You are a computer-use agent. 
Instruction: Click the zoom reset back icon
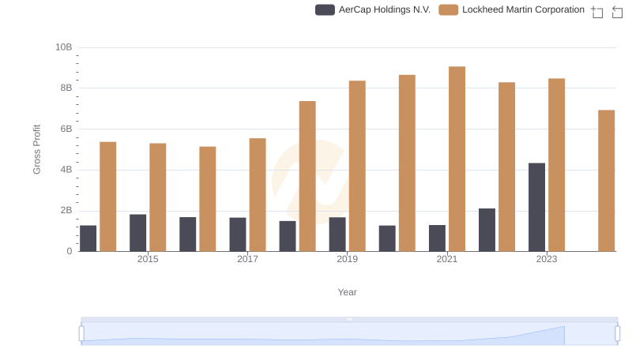617,12
